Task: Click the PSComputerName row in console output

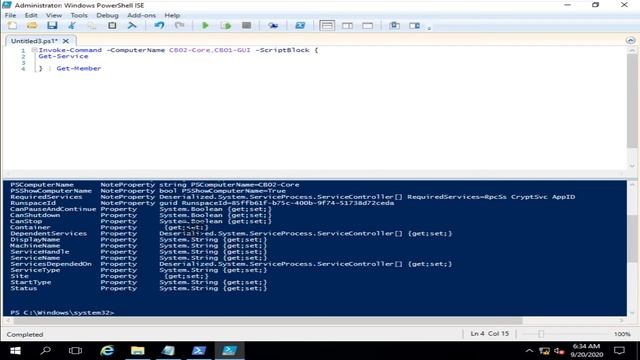Action: click(x=155, y=184)
